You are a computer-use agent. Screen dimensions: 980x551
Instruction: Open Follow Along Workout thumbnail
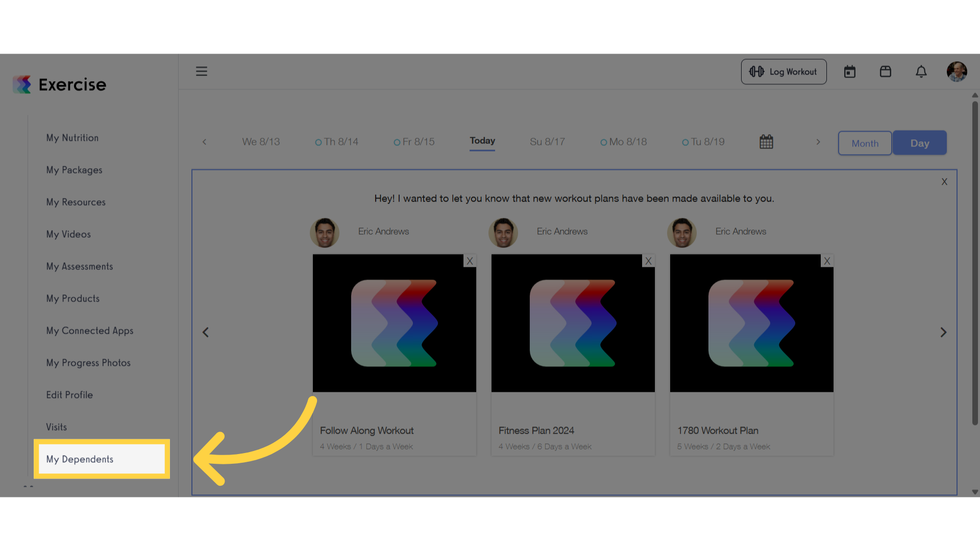(x=395, y=323)
